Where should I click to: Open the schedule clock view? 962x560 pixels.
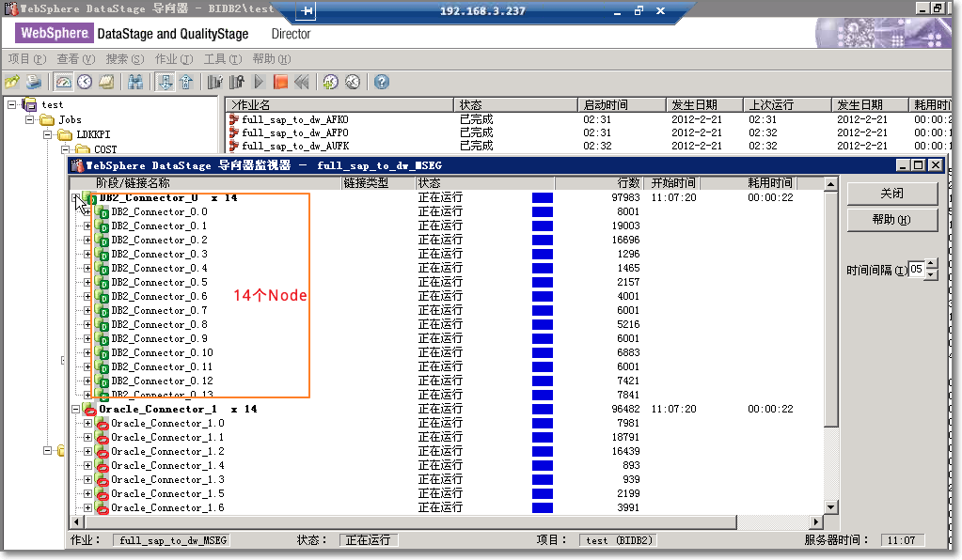click(x=85, y=82)
